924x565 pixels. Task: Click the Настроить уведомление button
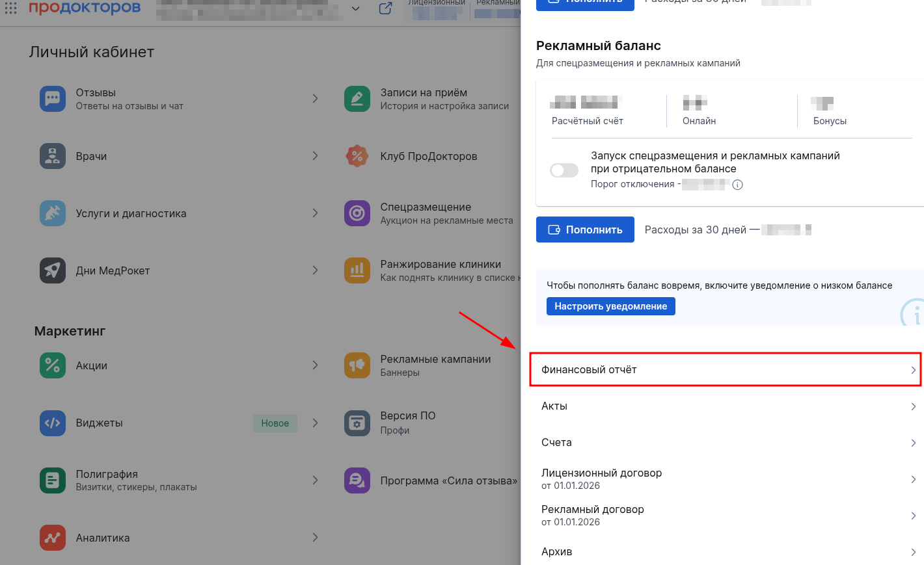tap(610, 306)
